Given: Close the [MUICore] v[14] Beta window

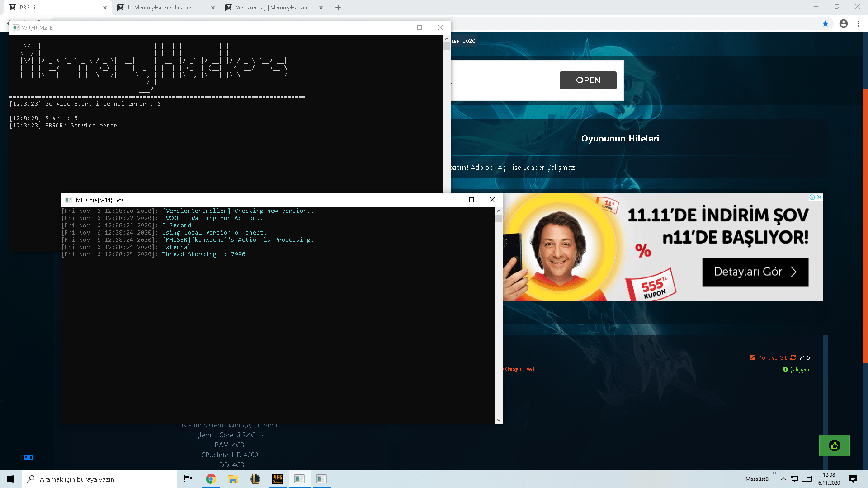Looking at the screenshot, I should [x=492, y=200].
